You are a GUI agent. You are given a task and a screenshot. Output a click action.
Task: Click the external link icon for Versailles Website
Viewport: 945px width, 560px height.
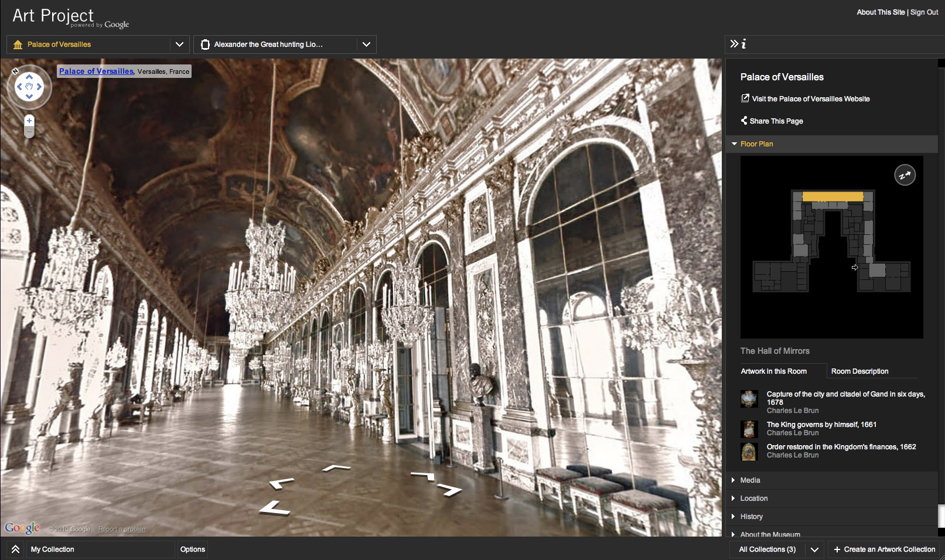tap(745, 98)
